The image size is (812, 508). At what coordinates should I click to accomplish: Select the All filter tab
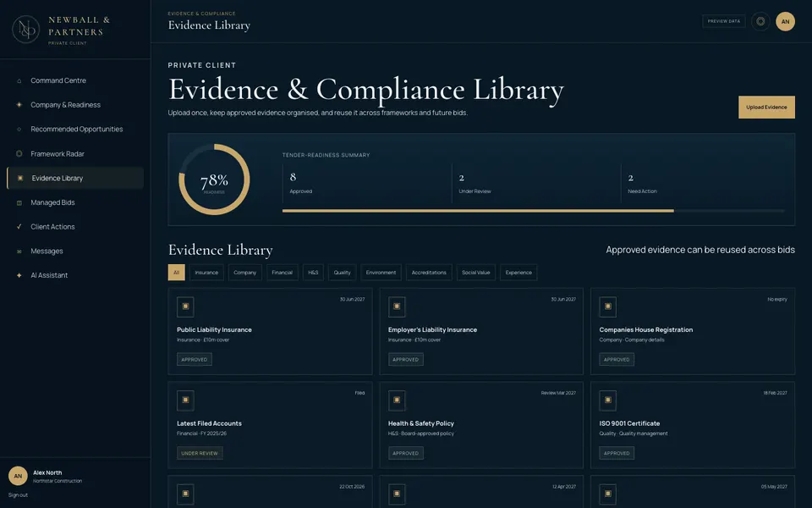176,273
